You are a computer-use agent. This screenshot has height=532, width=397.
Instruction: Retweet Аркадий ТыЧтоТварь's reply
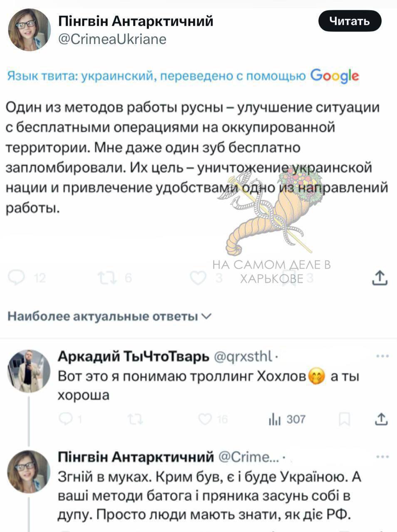pos(136,419)
